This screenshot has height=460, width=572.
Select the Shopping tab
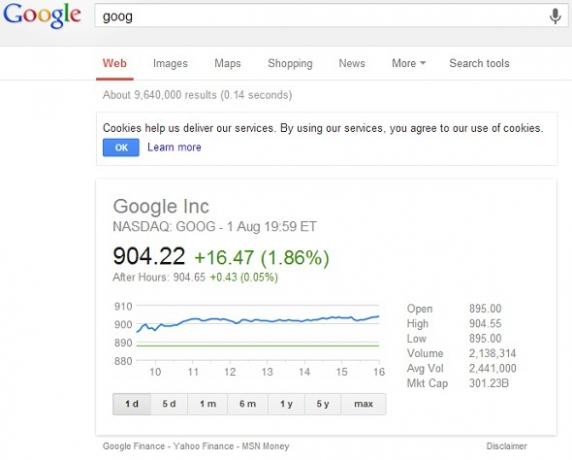290,63
